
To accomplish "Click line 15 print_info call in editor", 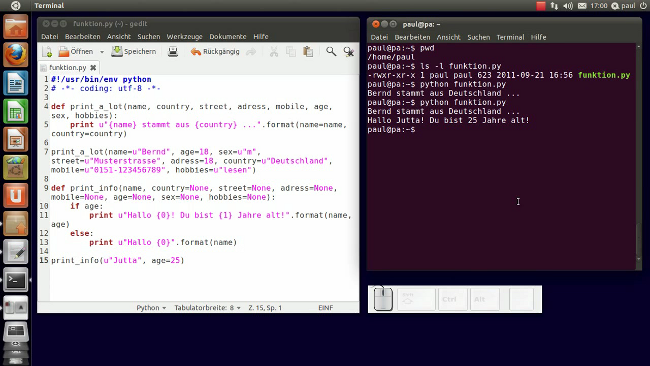I will pyautogui.click(x=117, y=260).
